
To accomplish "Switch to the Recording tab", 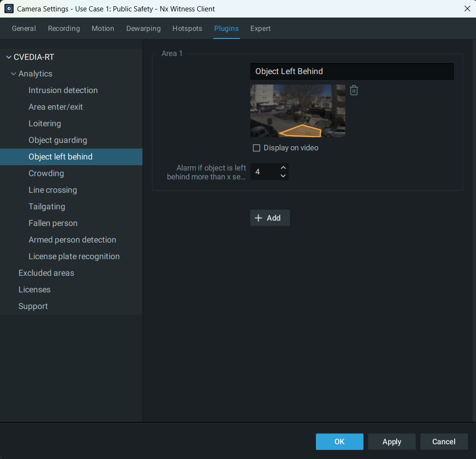I will tap(64, 28).
